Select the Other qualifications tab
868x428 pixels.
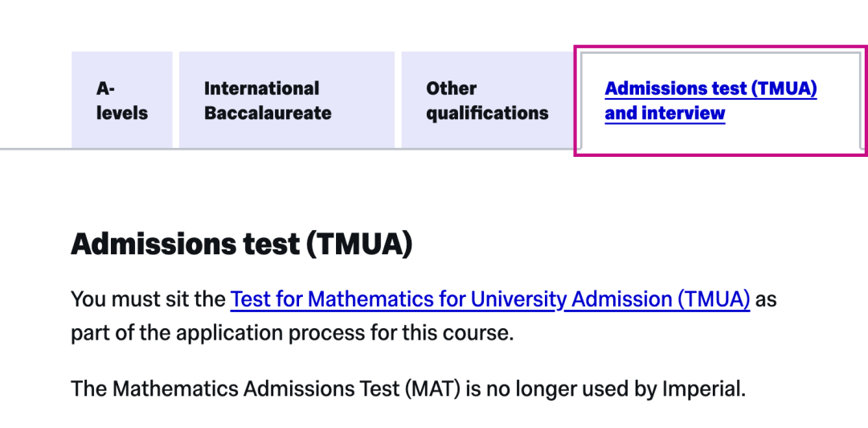pyautogui.click(x=487, y=101)
